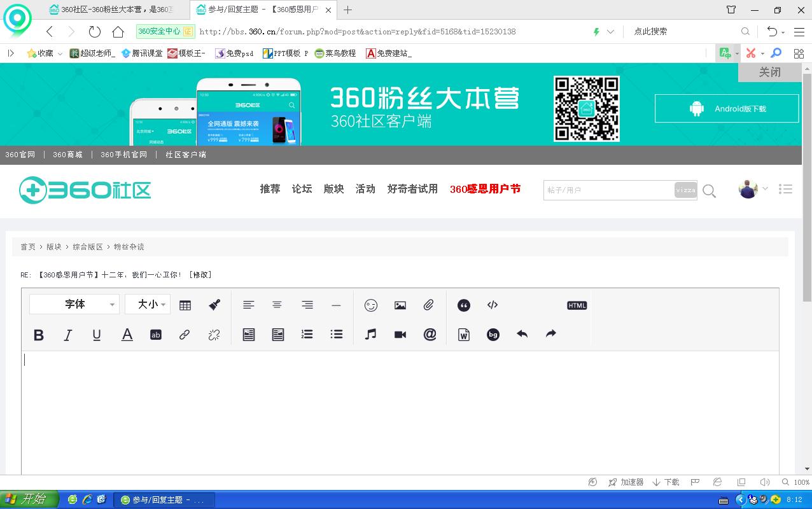Open the 360商城 top link

pyautogui.click(x=67, y=155)
